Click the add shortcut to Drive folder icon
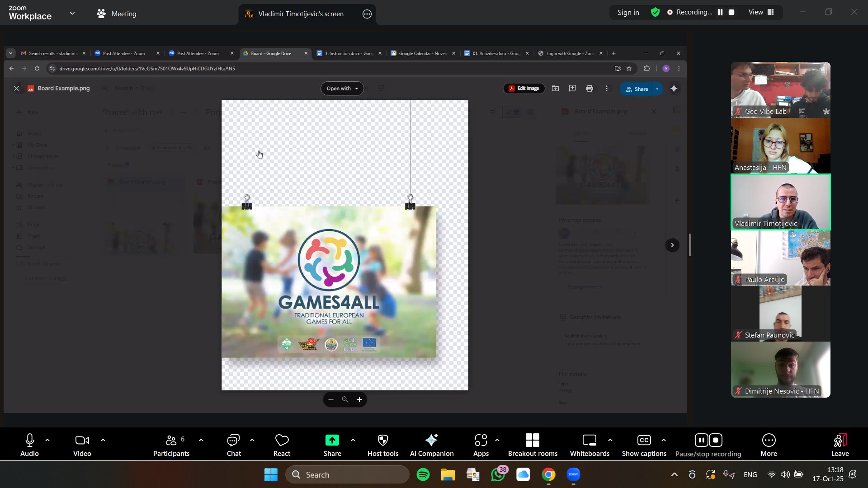Screen dimensions: 868x488 556,89
